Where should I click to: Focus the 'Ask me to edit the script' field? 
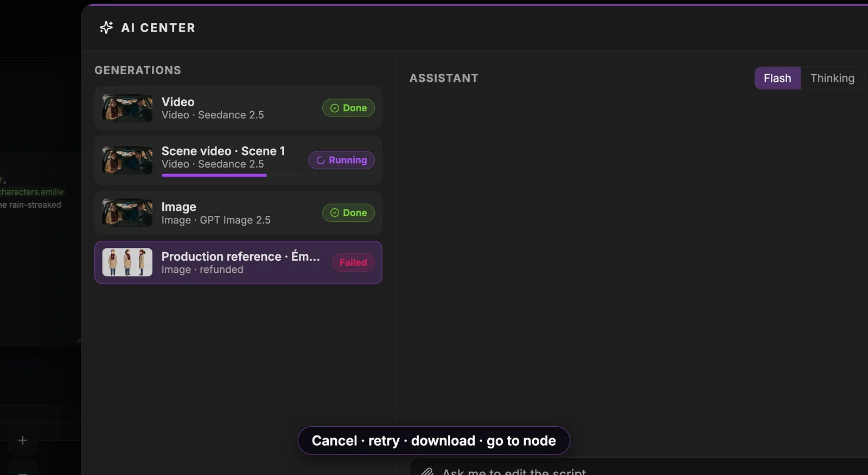pyautogui.click(x=639, y=467)
